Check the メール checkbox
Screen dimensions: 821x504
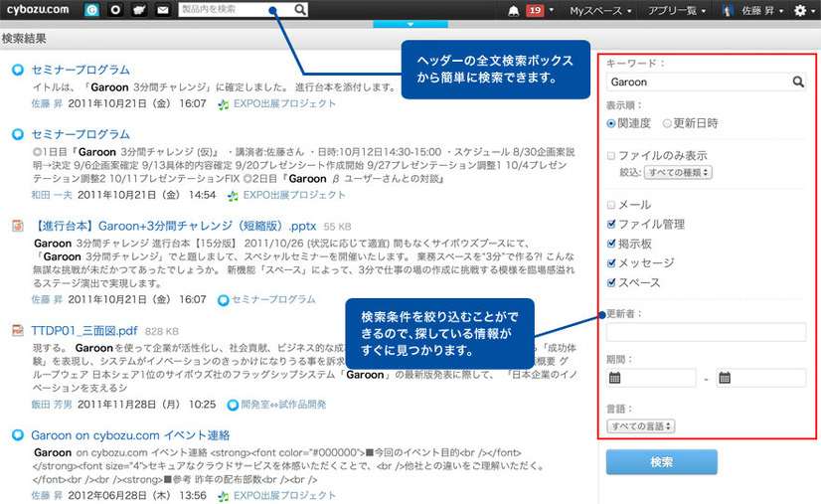tap(611, 205)
